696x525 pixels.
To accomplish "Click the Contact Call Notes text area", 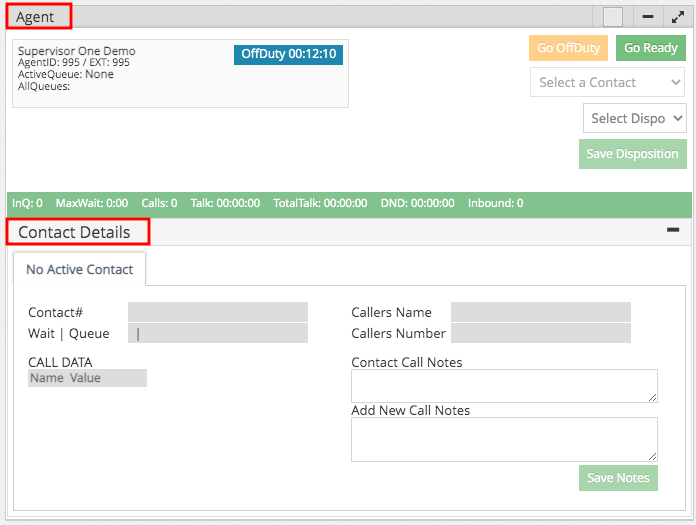I will pyautogui.click(x=504, y=386).
